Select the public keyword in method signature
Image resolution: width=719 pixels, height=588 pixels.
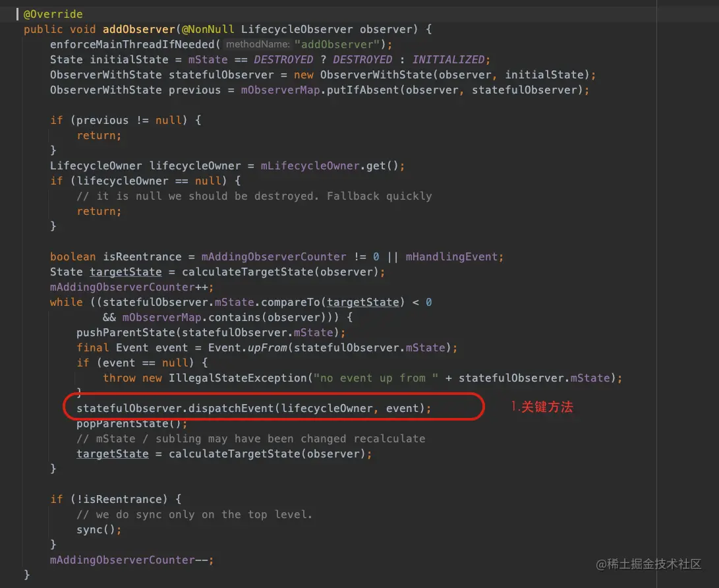click(x=43, y=30)
